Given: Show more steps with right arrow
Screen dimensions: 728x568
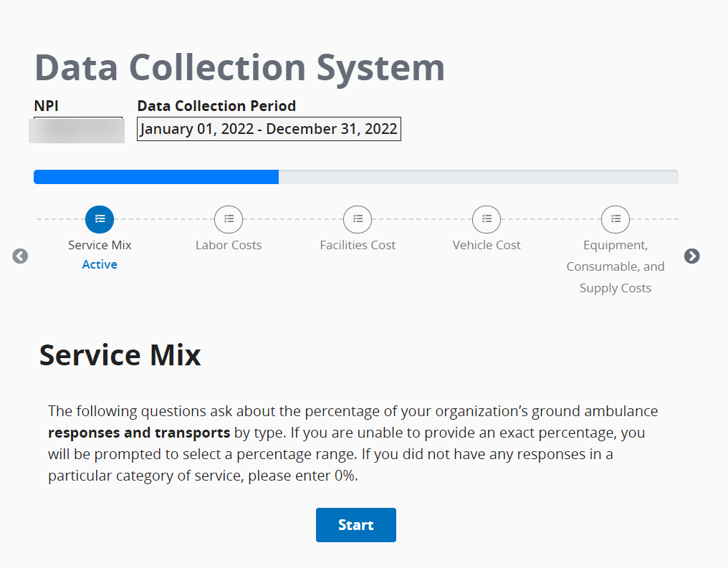Looking at the screenshot, I should 691,256.
